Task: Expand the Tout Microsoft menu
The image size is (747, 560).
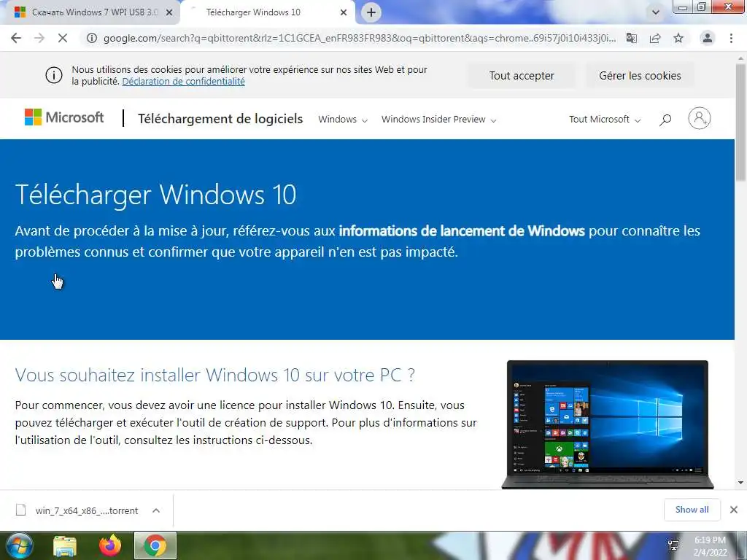Action: (604, 120)
